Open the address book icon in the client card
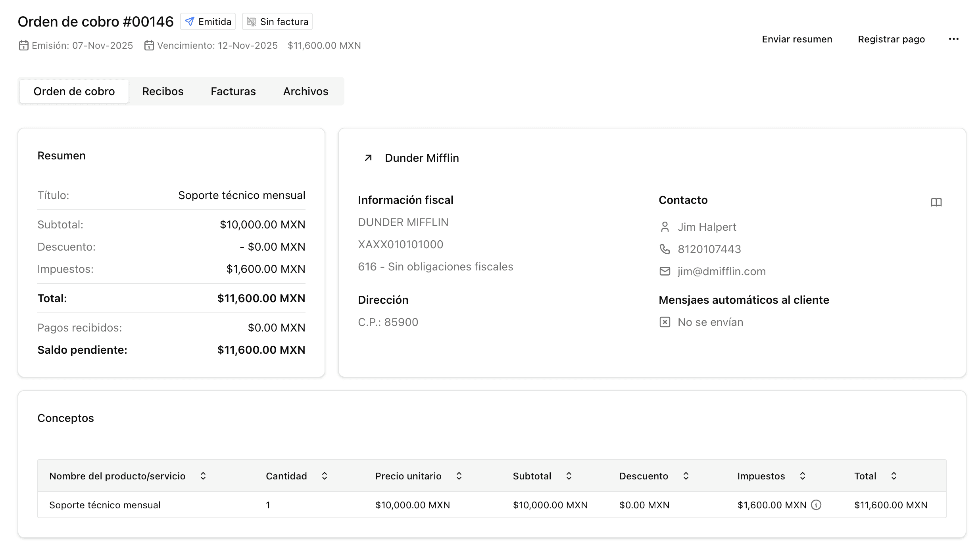Viewport: 980px width, 548px height. tap(936, 202)
